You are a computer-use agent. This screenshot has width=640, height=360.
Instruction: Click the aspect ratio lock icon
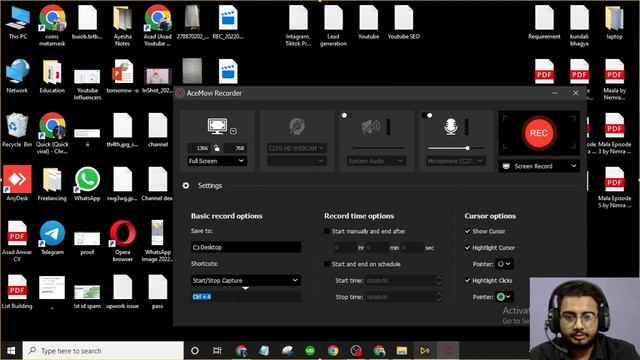click(217, 148)
